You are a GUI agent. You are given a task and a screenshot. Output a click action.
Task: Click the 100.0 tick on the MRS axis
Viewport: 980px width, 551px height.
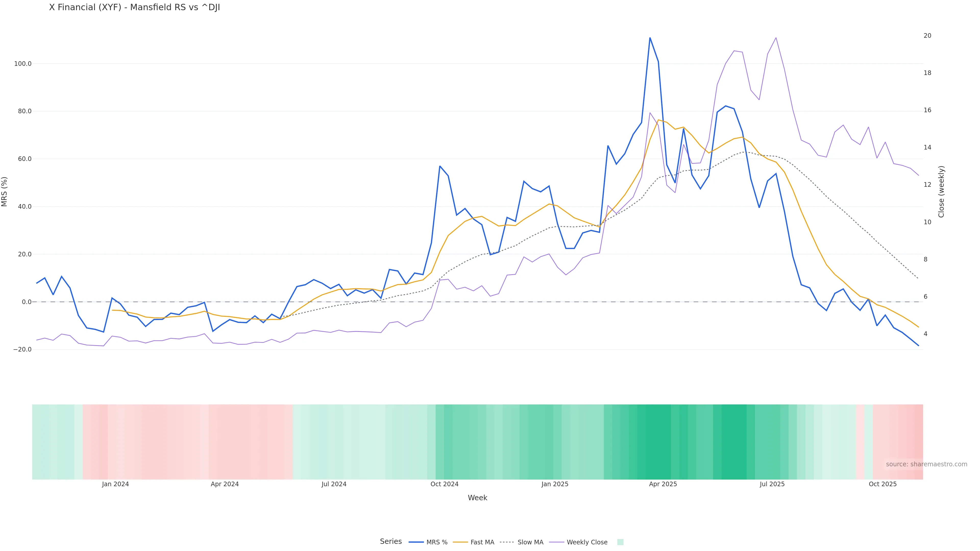tap(23, 64)
